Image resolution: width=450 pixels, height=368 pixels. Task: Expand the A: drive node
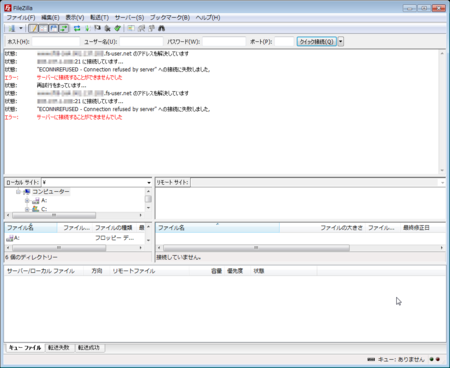click(x=27, y=200)
